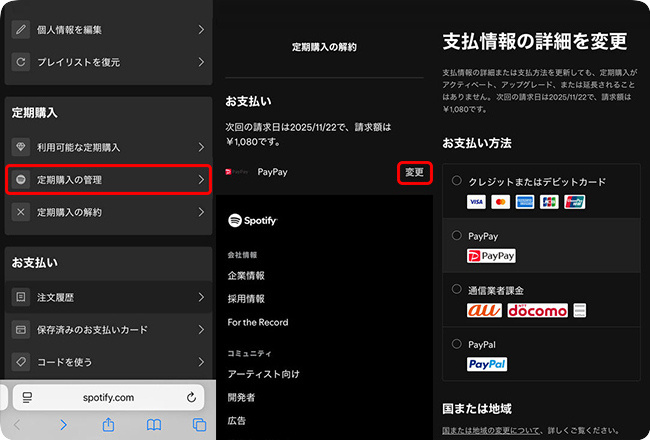Screen dimensions: 650x440
Task: Open 保存済みのお支払いカード via its chevron
Action: point(201,329)
